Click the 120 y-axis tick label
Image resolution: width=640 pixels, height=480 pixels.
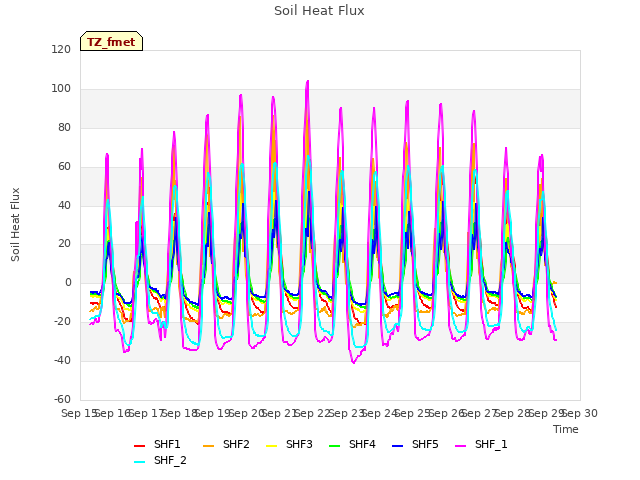61,50
